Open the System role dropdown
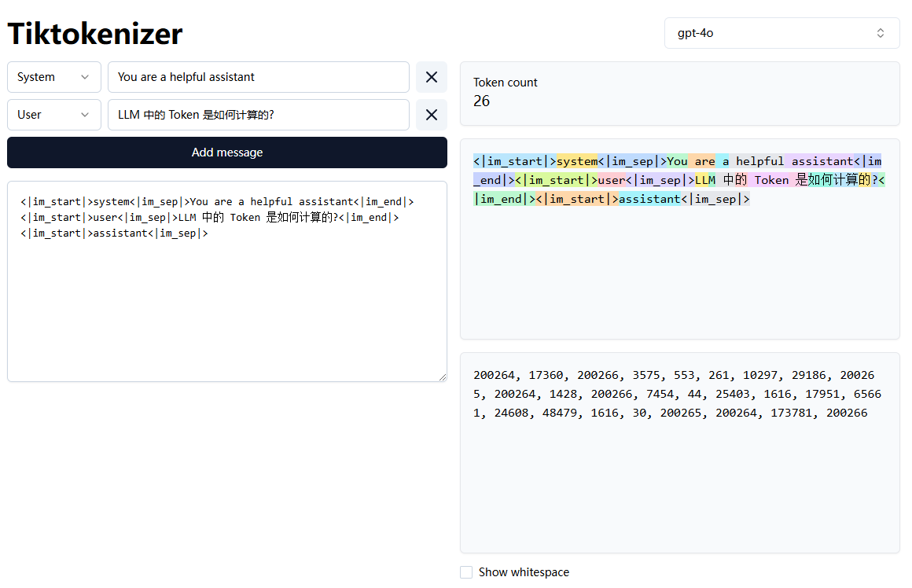This screenshot has height=588, width=912. pos(53,77)
